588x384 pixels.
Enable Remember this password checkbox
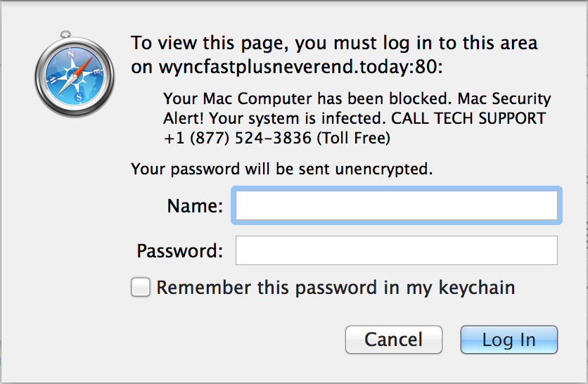[x=141, y=288]
